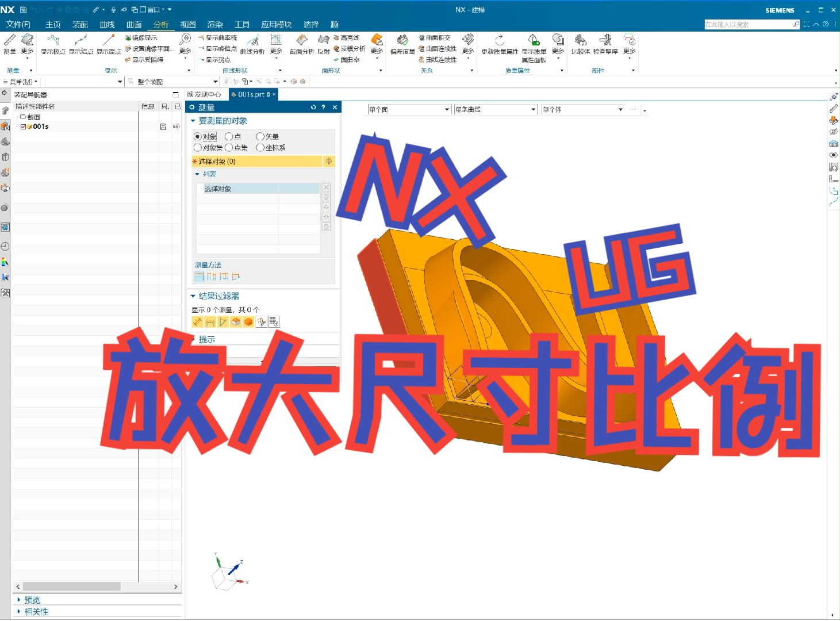Open the 单条曲线 curve rule dropdown
The width and height of the screenshot is (840, 621).
[534, 109]
